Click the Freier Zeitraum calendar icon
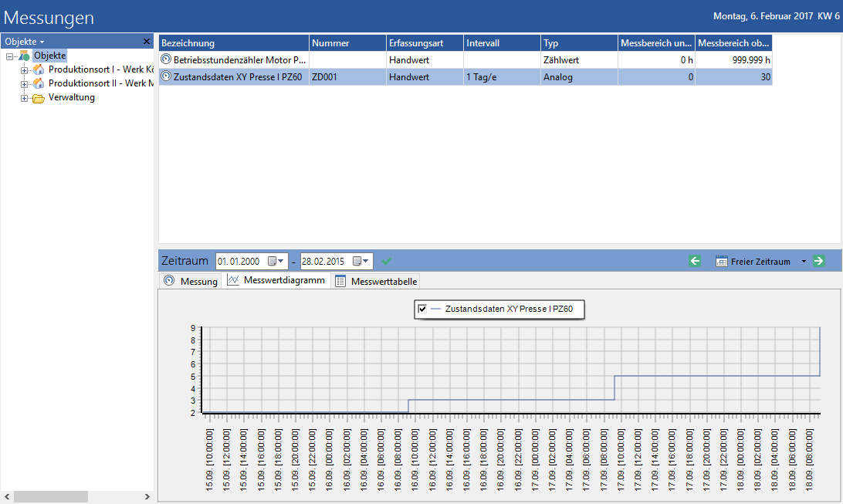Screen dimensions: 843x504 pyautogui.click(x=722, y=261)
